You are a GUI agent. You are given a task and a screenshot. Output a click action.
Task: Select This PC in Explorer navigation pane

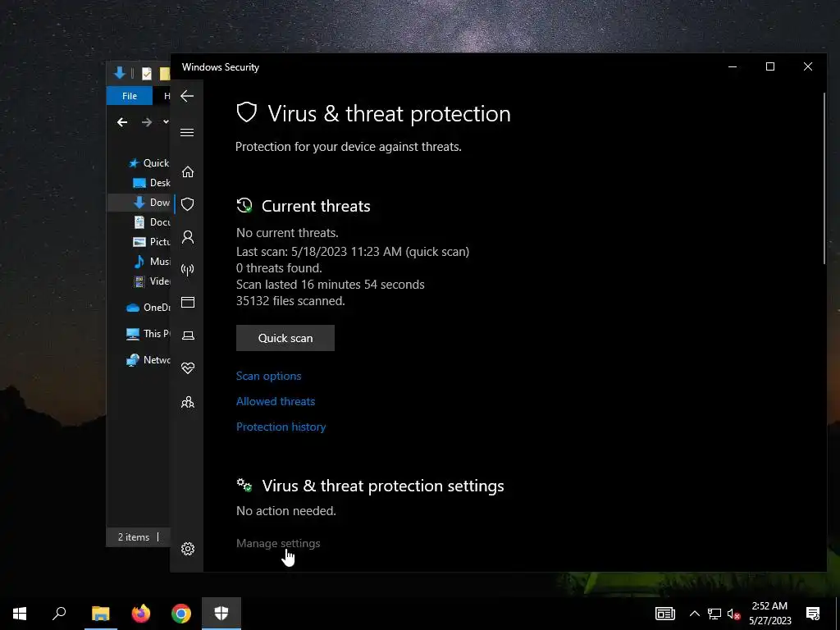[x=148, y=333]
